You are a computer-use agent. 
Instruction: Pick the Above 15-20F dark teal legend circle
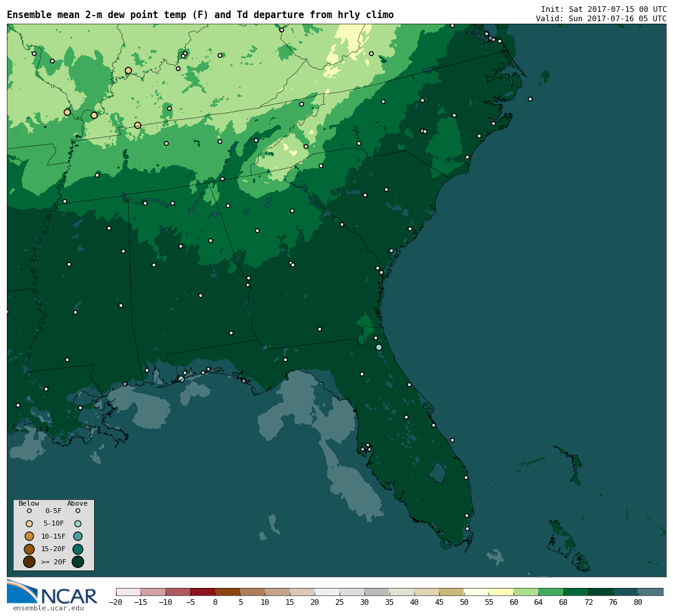tap(78, 549)
